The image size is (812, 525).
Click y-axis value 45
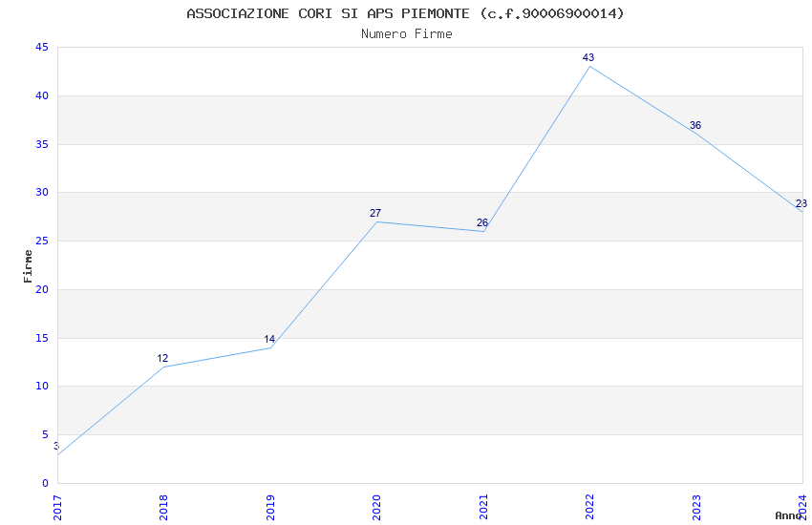(x=42, y=48)
